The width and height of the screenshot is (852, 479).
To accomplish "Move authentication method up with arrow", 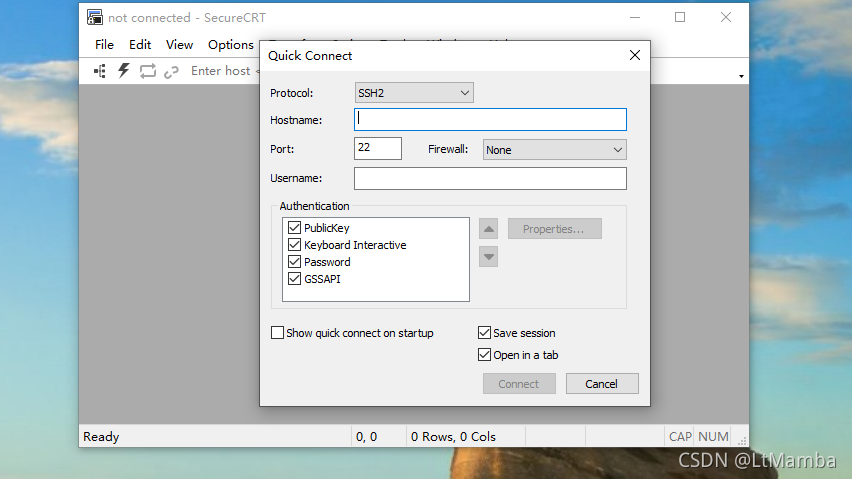I will point(488,229).
